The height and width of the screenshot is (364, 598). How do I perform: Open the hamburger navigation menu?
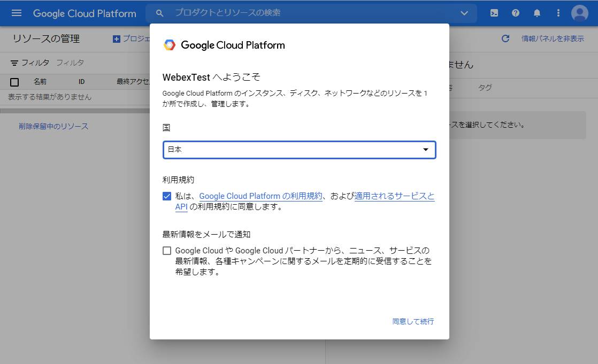[x=17, y=13]
